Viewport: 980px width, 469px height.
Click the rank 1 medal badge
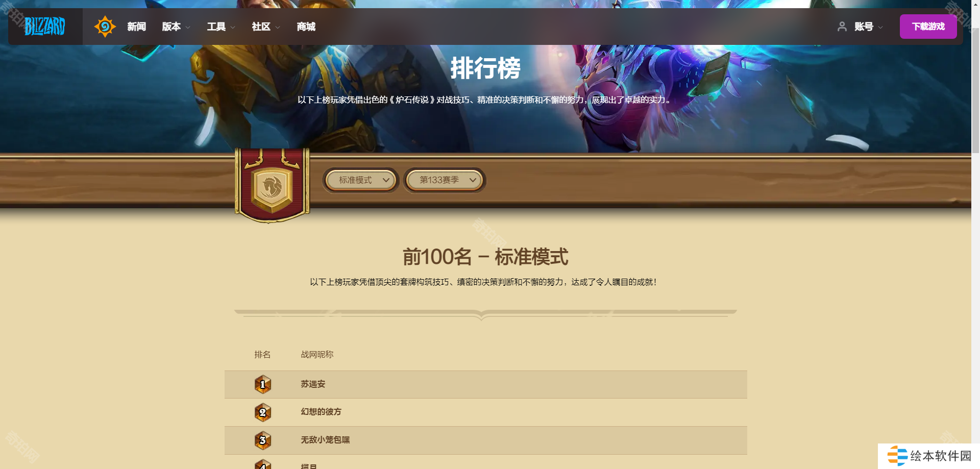(263, 384)
